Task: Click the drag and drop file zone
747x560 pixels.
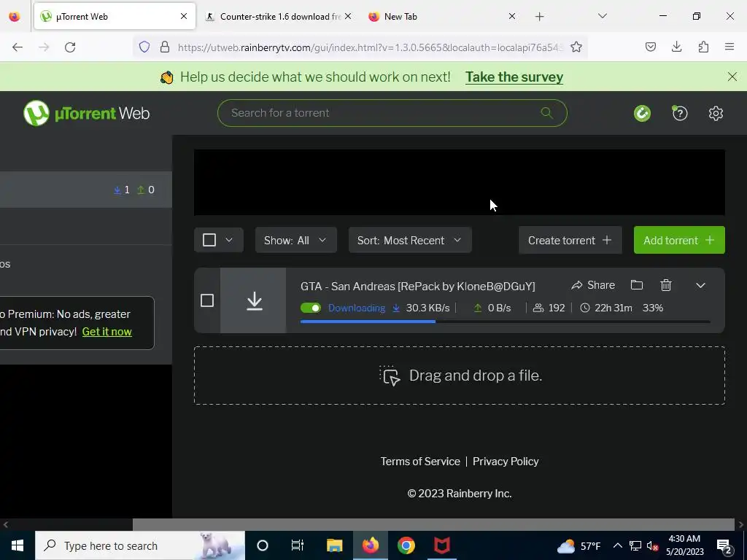Action: (460, 376)
